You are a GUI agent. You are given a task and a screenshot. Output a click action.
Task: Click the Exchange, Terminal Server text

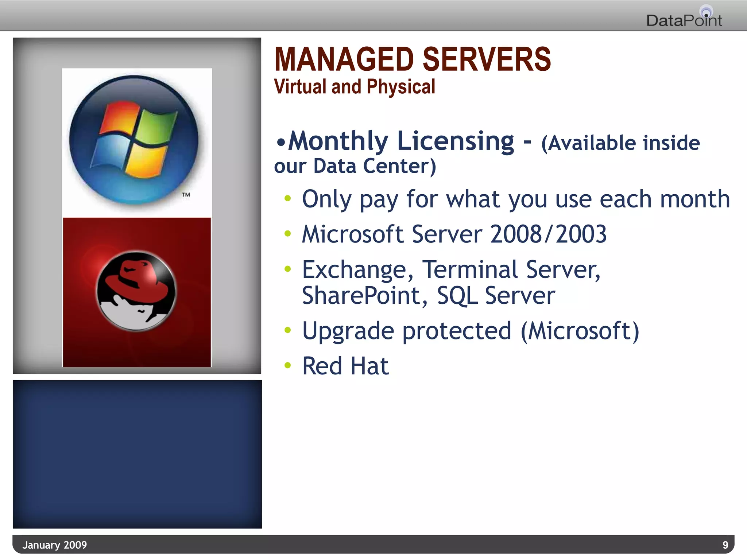coord(451,269)
